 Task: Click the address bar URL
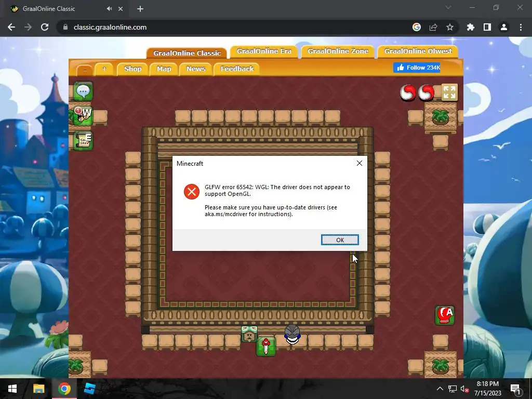(x=110, y=27)
